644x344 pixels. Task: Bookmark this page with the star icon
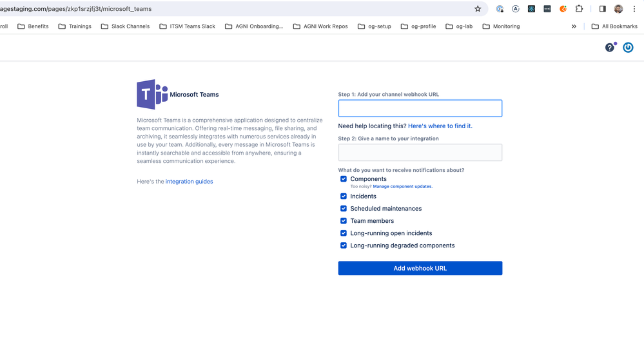[478, 8]
